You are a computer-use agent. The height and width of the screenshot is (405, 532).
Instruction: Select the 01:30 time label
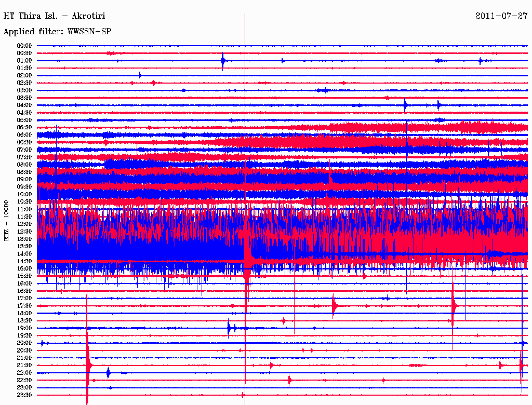tap(24, 68)
